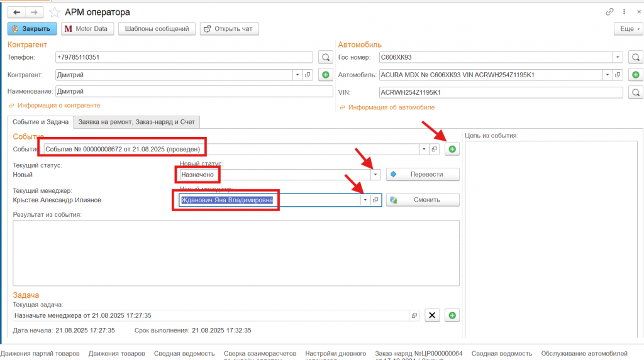Create new counterparty green plus
644x360 pixels.
click(325, 75)
